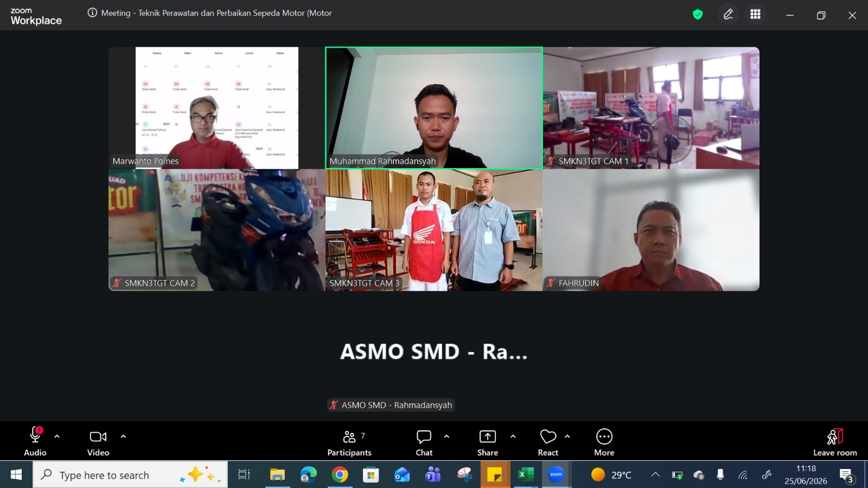Open Sticky Notes from the taskbar
This screenshot has height=488, width=868.
tap(495, 475)
